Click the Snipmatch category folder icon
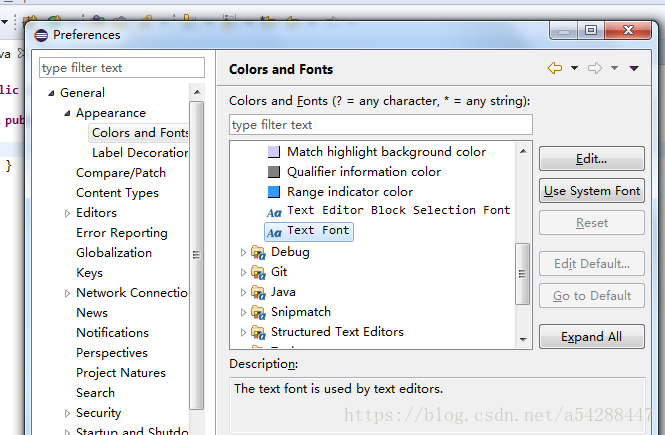Image resolution: width=665 pixels, height=435 pixels. (x=258, y=312)
